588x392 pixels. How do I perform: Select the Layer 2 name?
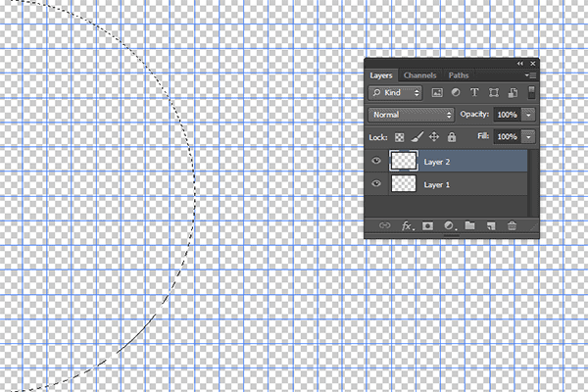tap(436, 162)
